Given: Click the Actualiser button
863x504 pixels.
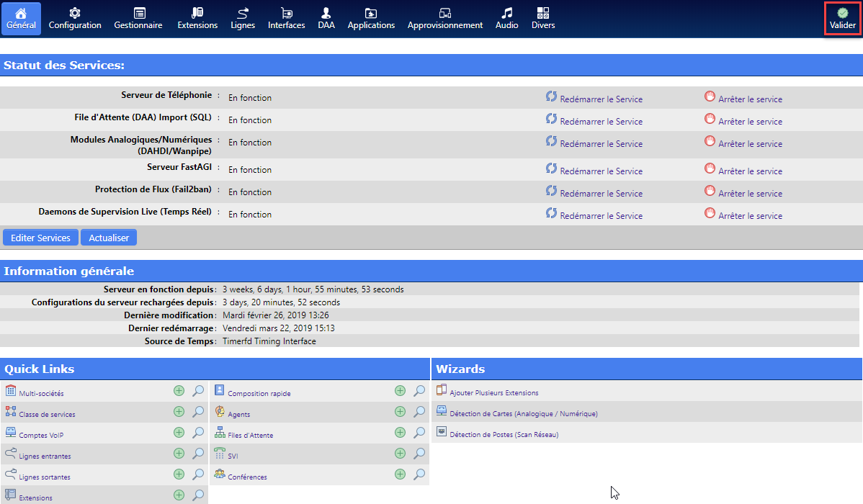Looking at the screenshot, I should click(x=109, y=238).
